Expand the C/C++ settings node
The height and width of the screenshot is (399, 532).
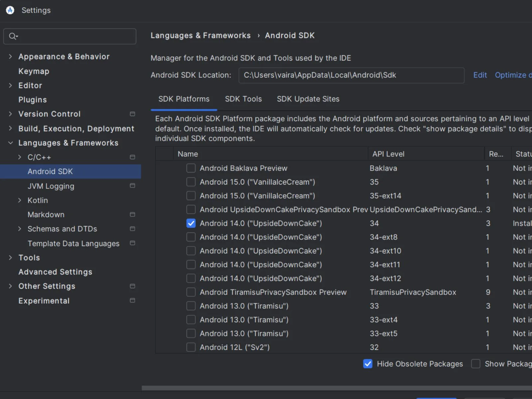coord(20,157)
